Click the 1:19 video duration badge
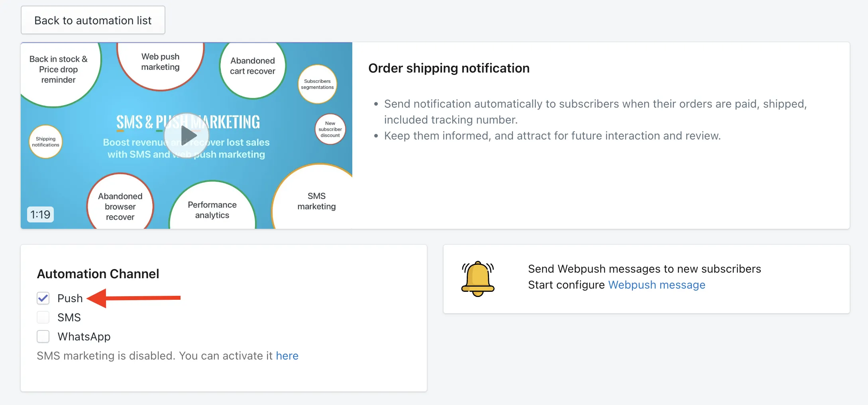868x405 pixels. (40, 214)
